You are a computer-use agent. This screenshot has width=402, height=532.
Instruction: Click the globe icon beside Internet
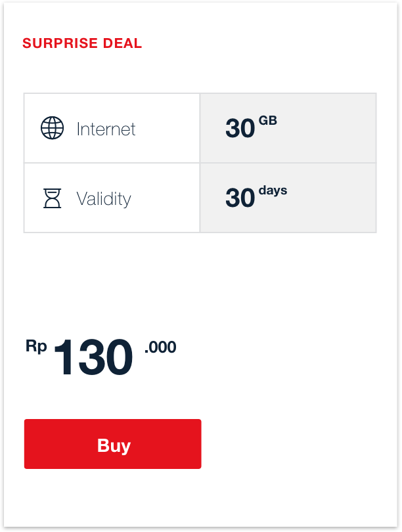click(x=53, y=128)
